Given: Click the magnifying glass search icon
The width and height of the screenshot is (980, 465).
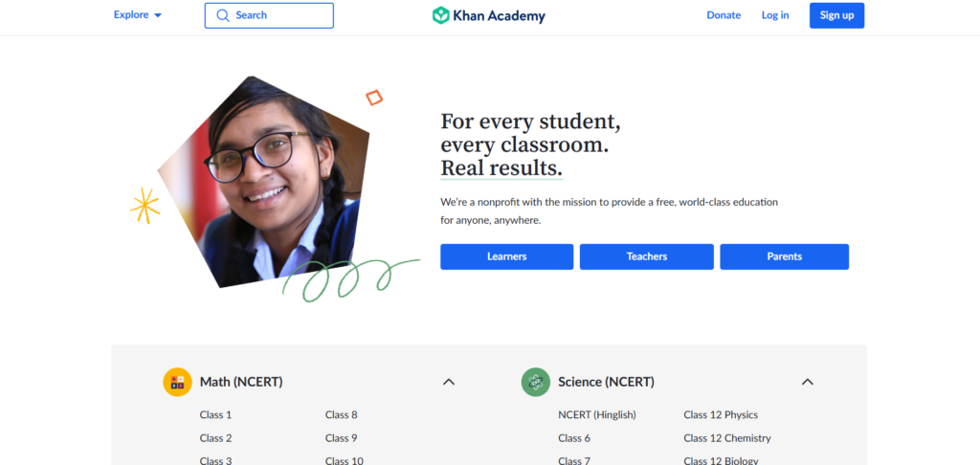Looking at the screenshot, I should [x=223, y=15].
